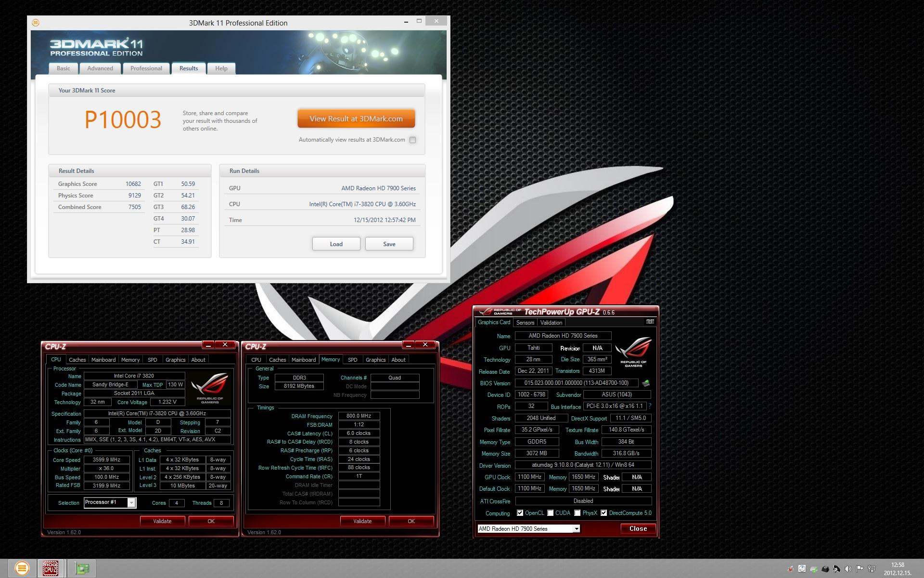Image resolution: width=924 pixels, height=578 pixels.
Task: Click the taskbar clock showing 12:58
Action: 898,569
